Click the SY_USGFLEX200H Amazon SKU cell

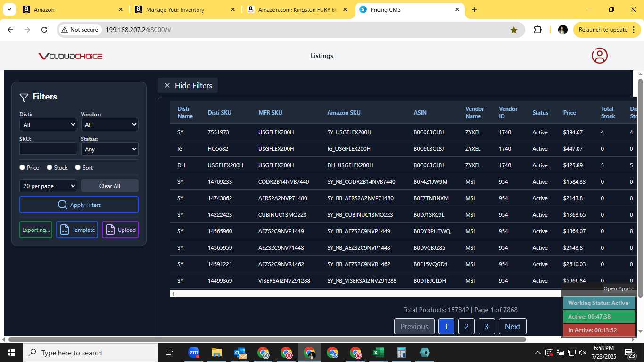pos(349,132)
